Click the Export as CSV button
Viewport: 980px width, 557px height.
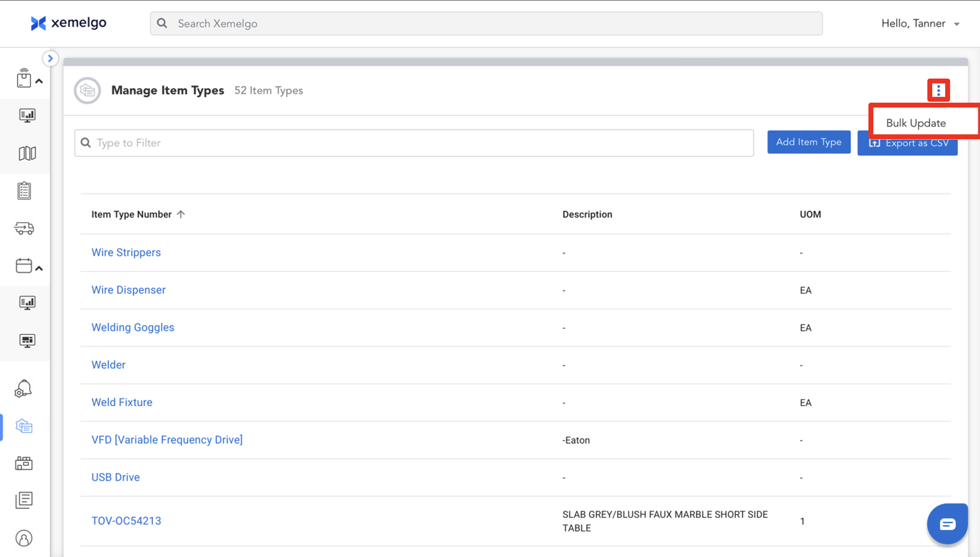pos(908,148)
